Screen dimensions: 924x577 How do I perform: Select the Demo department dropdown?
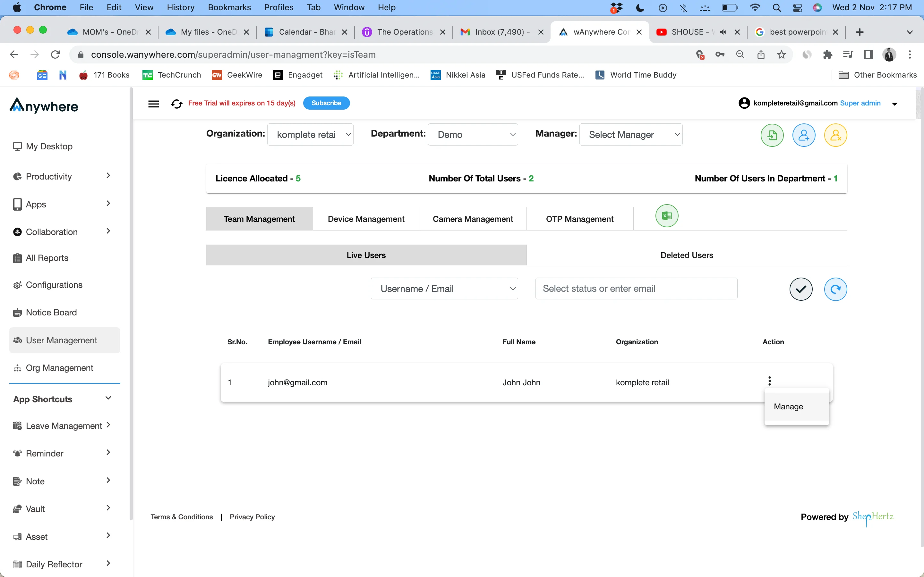point(475,134)
